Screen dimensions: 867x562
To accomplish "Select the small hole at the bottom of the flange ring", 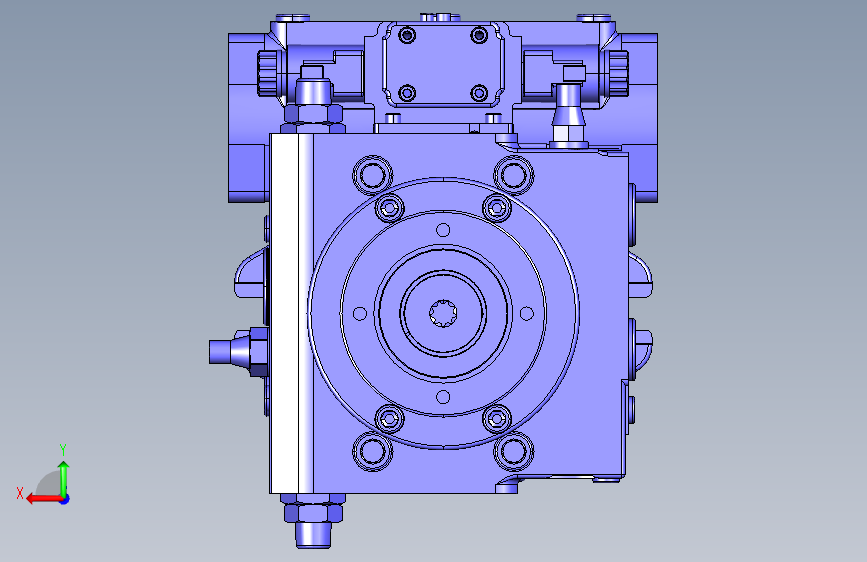I will 443,397.
